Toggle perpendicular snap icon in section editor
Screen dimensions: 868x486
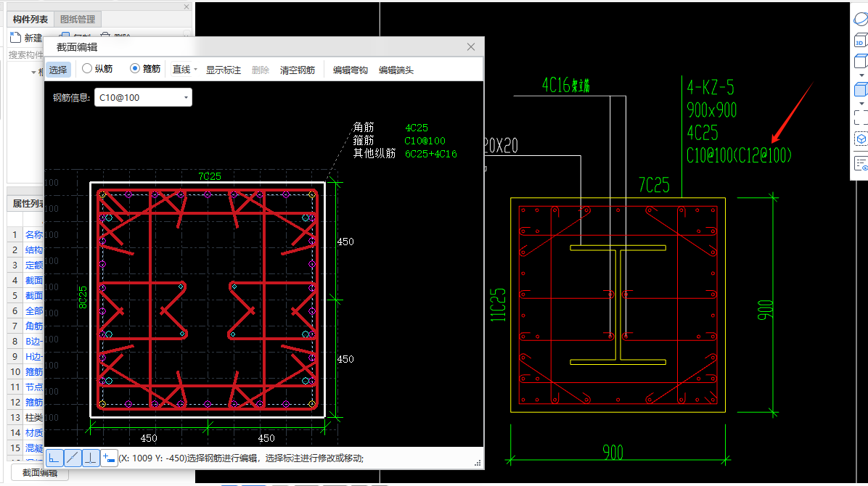[x=91, y=458]
